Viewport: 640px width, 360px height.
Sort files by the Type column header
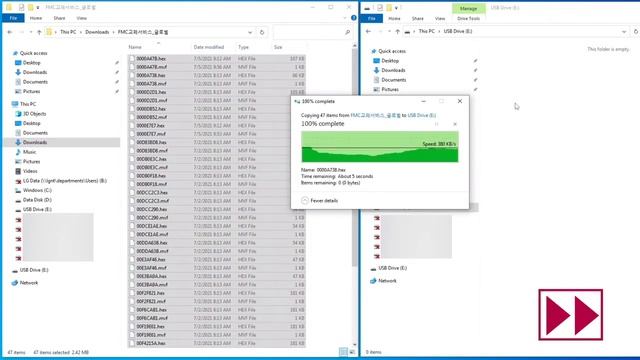click(243, 47)
